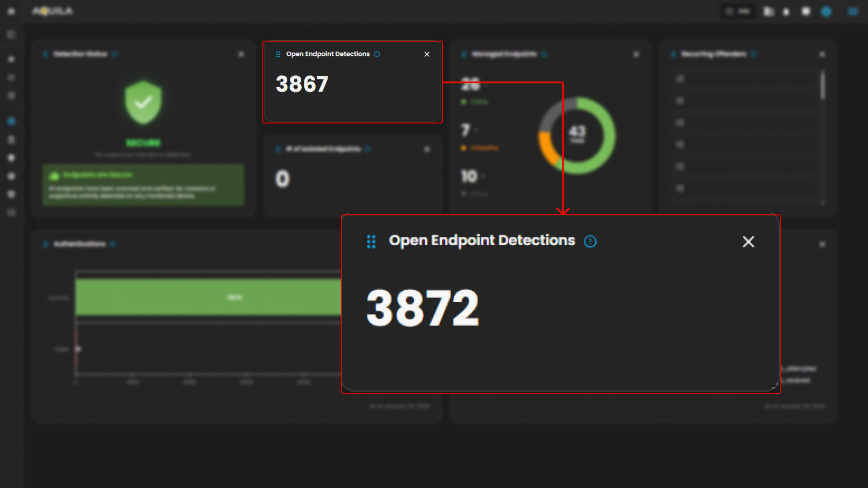Click the 43 total endpoints donut chart
This screenshot has width=868, height=488.
click(577, 135)
